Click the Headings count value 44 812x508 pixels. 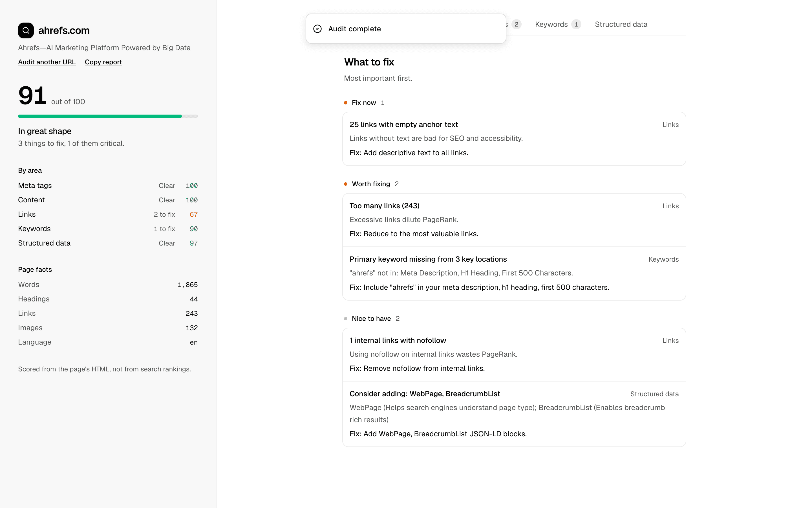(194, 299)
